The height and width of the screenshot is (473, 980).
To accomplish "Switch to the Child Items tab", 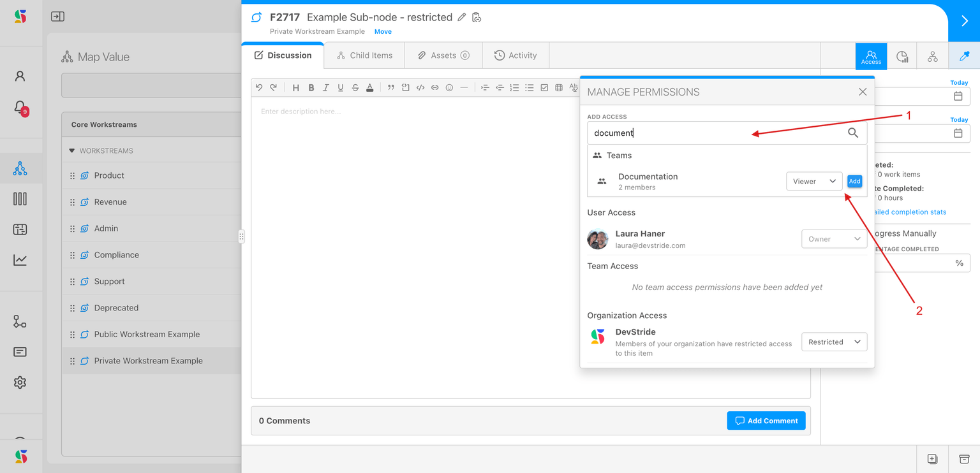I will (365, 55).
